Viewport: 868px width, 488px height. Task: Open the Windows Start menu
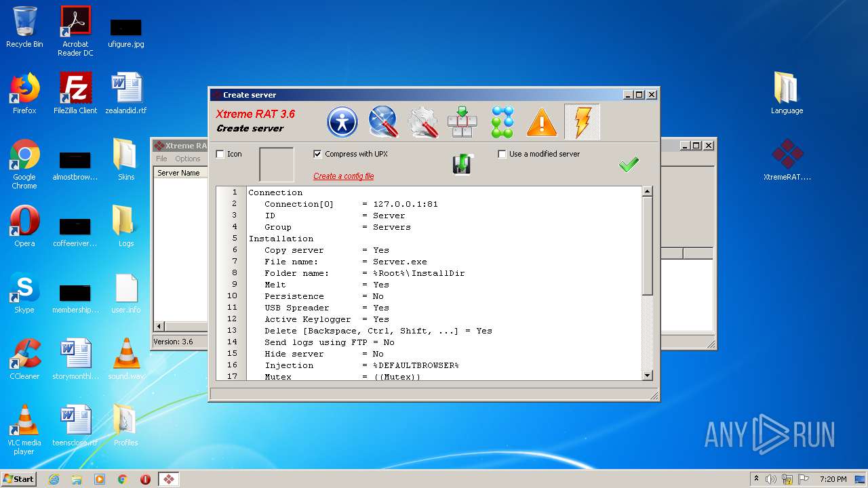click(19, 479)
